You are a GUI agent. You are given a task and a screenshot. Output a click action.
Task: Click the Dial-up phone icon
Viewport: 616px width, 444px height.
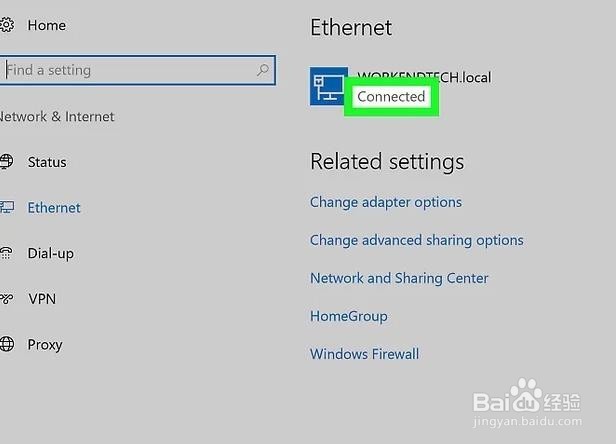point(6,253)
